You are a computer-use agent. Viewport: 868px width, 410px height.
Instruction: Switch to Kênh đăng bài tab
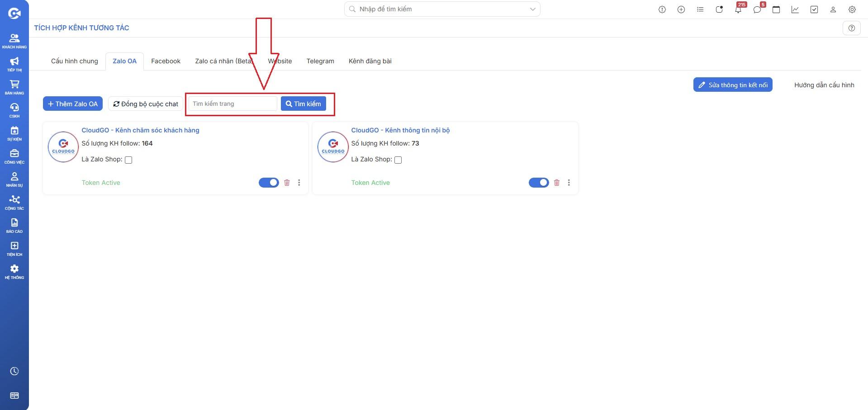(x=370, y=61)
